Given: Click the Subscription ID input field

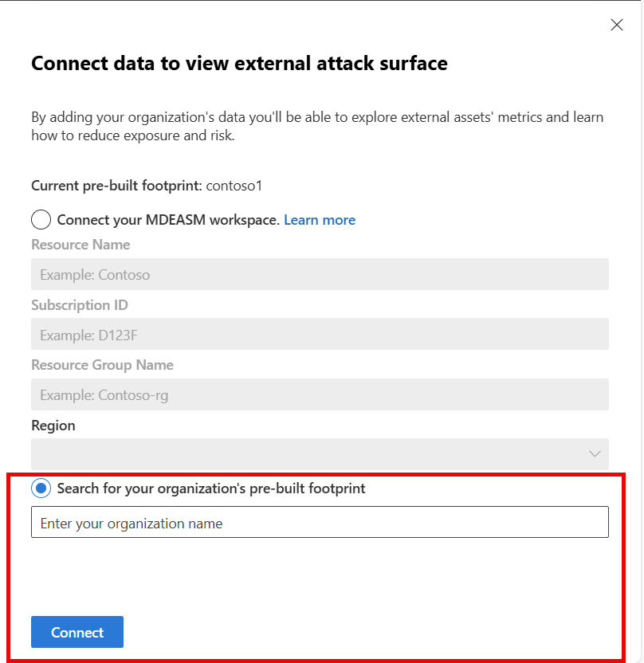Looking at the screenshot, I should [320, 335].
